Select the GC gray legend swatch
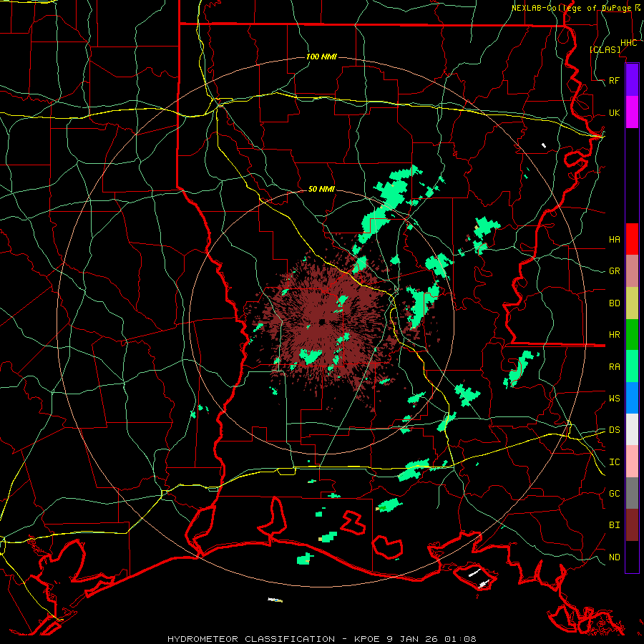644x644 pixels. point(632,493)
